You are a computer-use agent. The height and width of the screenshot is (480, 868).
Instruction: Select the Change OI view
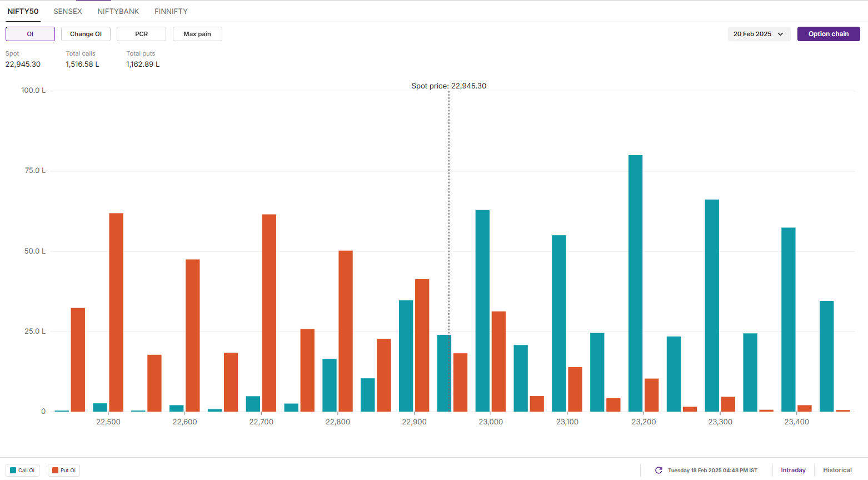pyautogui.click(x=86, y=34)
